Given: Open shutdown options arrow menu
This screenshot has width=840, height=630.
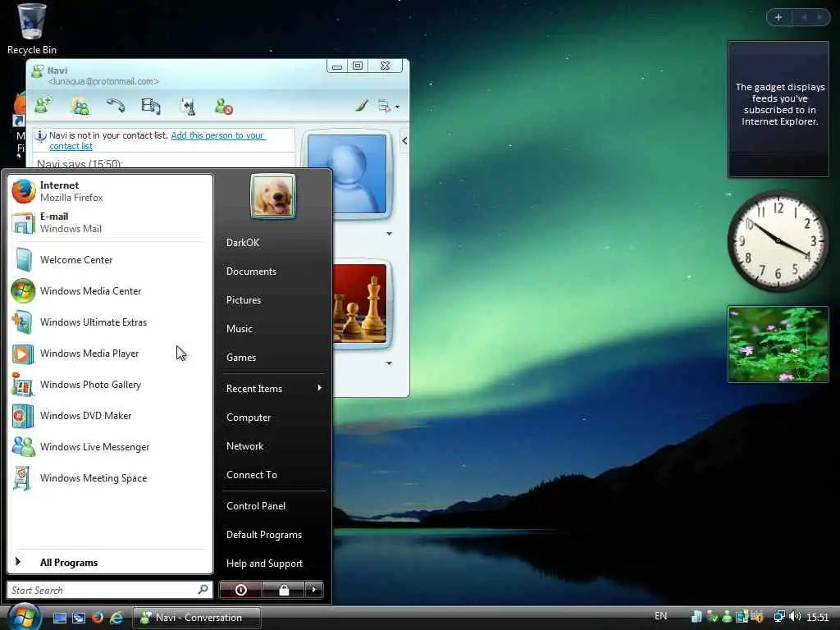Looking at the screenshot, I should point(314,590).
